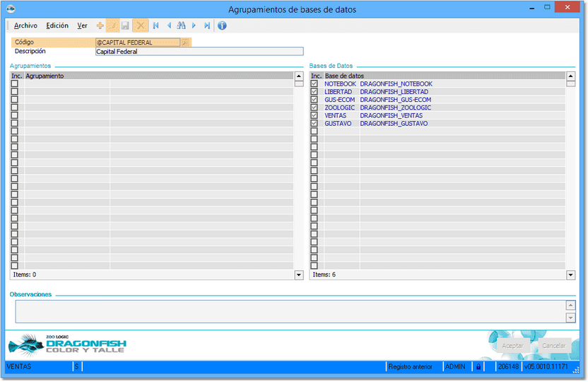Click the application icon in title bar
588x382 pixels.
click(11, 8)
